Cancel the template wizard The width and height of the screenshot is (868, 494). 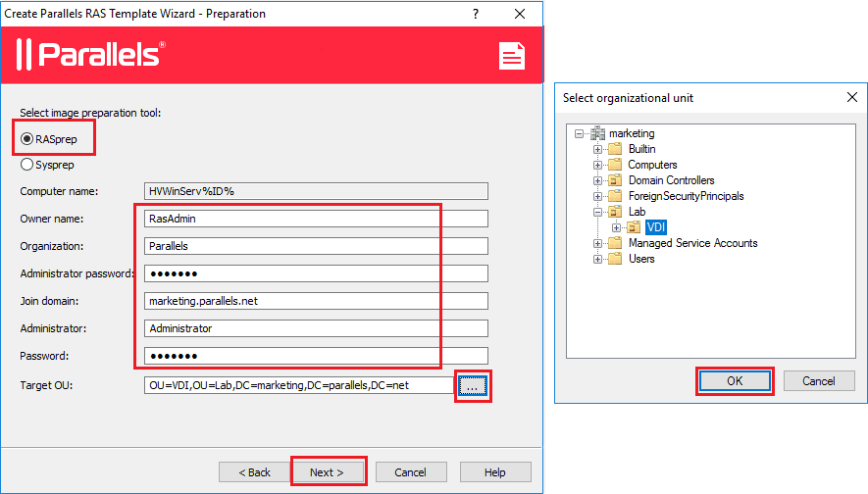pyautogui.click(x=410, y=472)
